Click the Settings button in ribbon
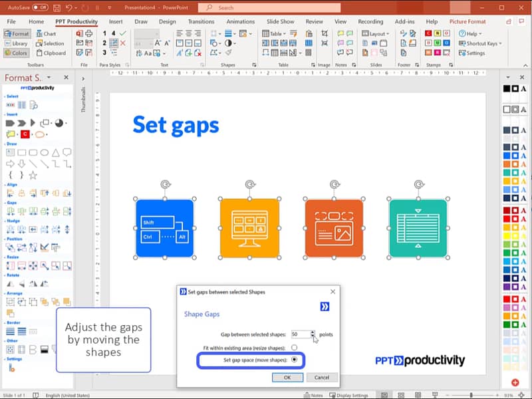 471,53
